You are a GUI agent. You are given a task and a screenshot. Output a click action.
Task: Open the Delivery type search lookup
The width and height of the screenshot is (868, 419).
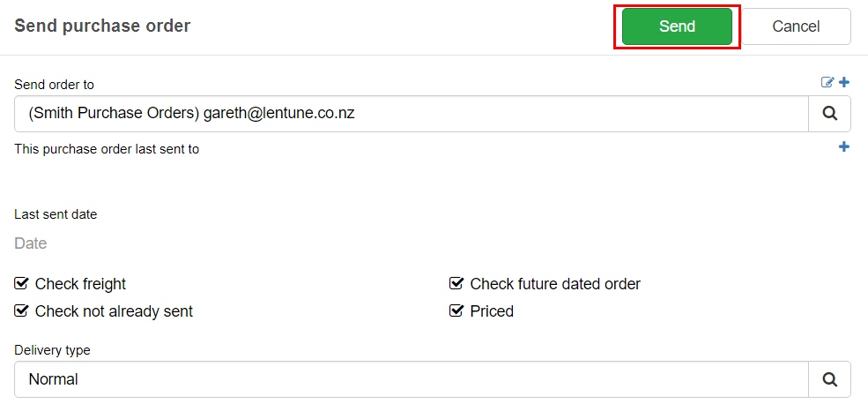pyautogui.click(x=829, y=379)
